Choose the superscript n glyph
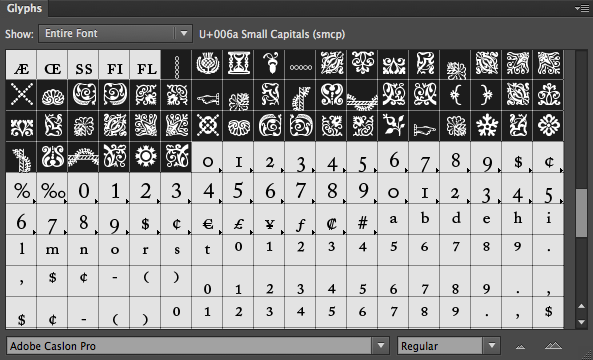Viewport: 593px width, 360px height. click(83, 250)
